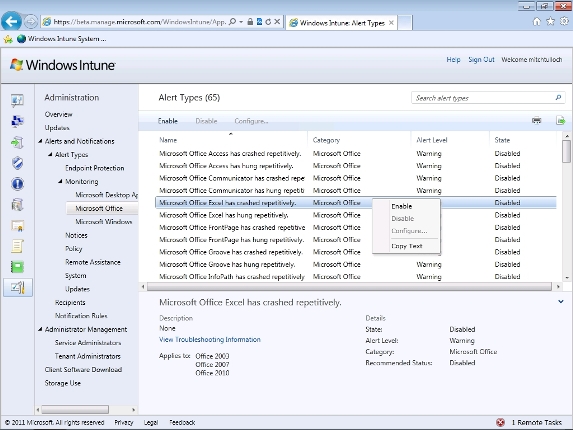Click the browser address bar URL
The height and width of the screenshot is (430, 573).
click(139, 22)
